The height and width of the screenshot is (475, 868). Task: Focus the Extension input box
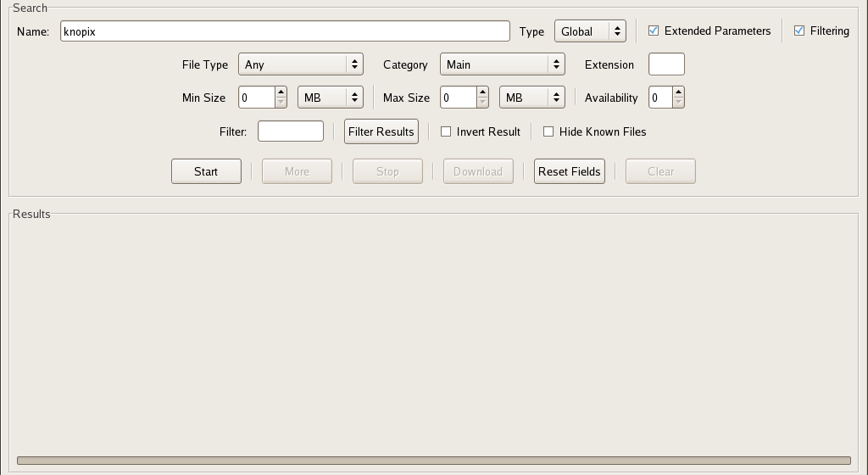click(x=666, y=64)
